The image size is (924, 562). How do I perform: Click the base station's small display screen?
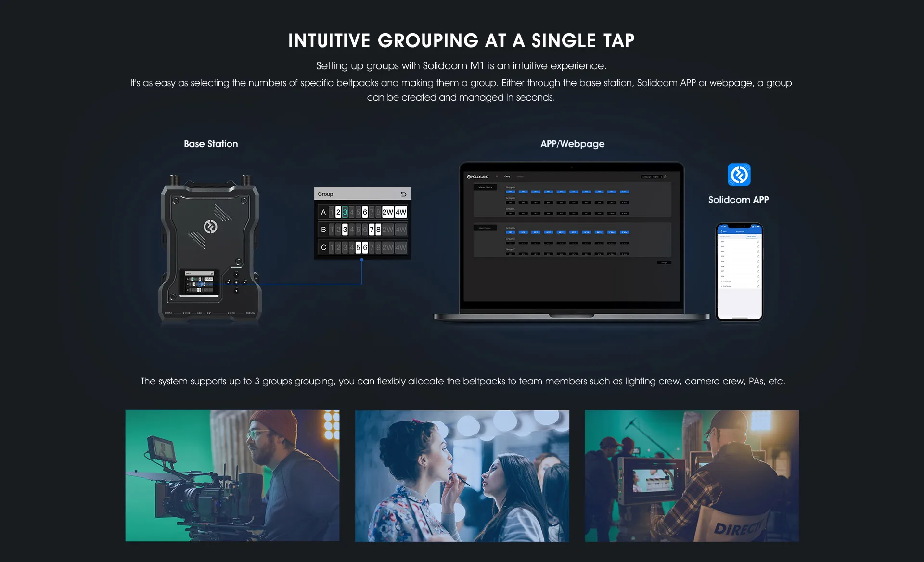point(199,283)
